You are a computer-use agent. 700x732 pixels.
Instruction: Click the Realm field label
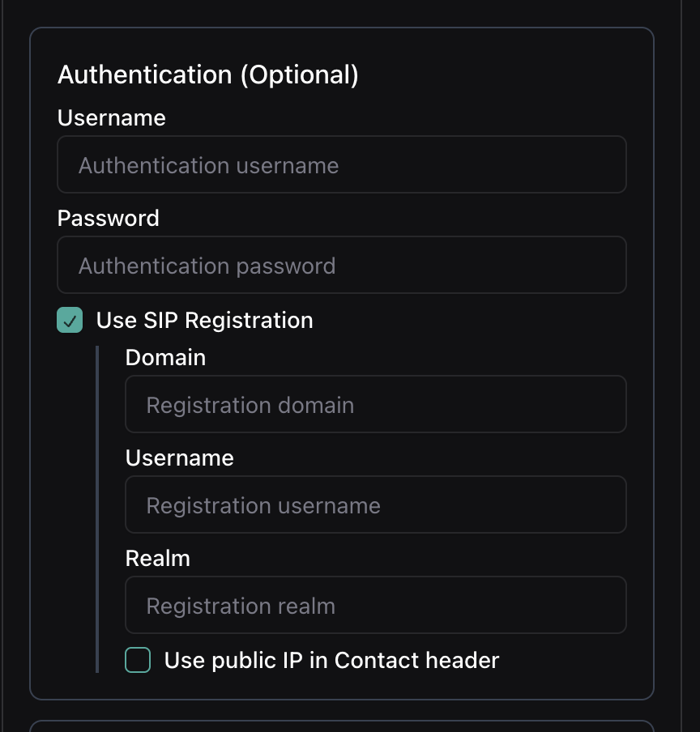click(x=157, y=559)
